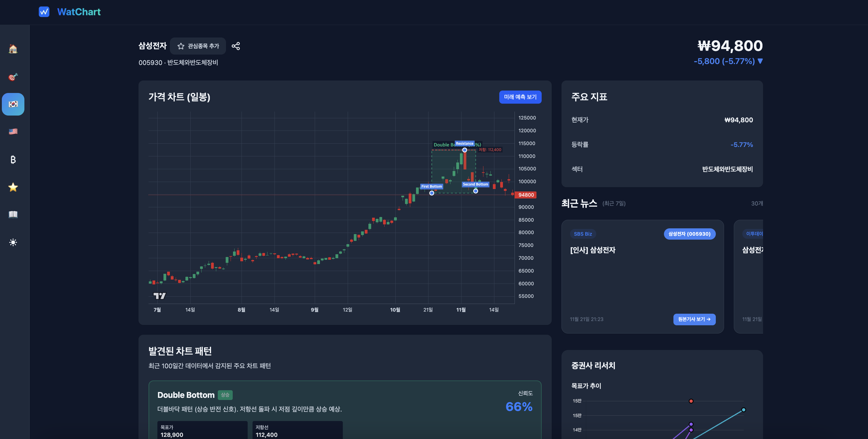Image resolution: width=868 pixels, height=439 pixels.
Task: Click the 미래 예측 보기 button
Action: coord(520,97)
